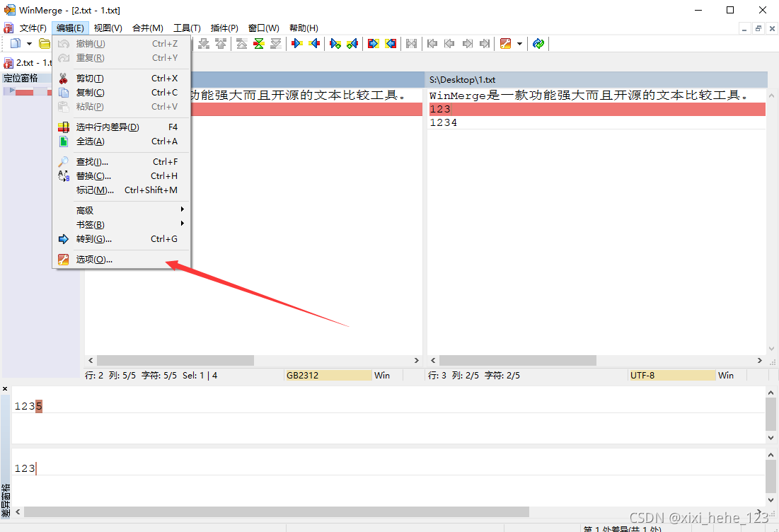
Task: Click the Open folder toolbar icon
Action: (45, 44)
